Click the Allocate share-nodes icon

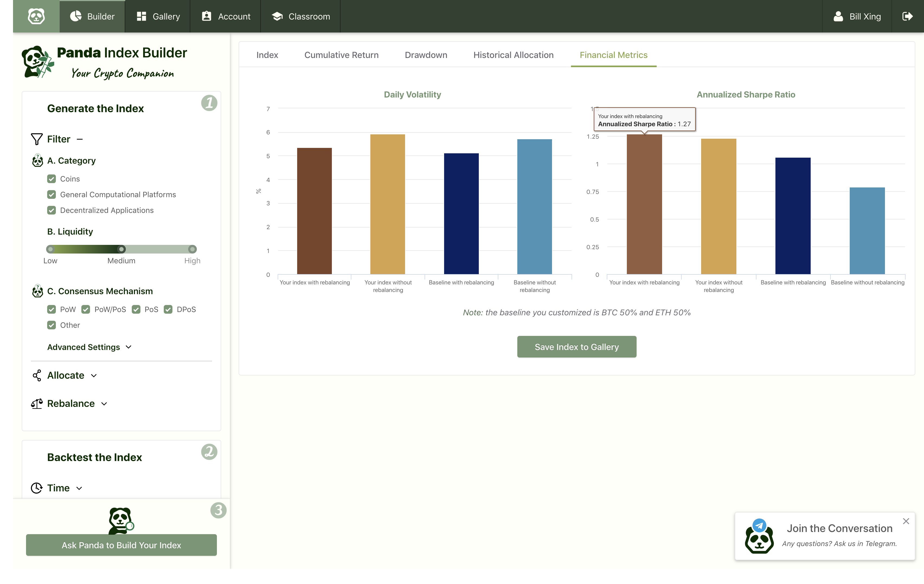(37, 375)
